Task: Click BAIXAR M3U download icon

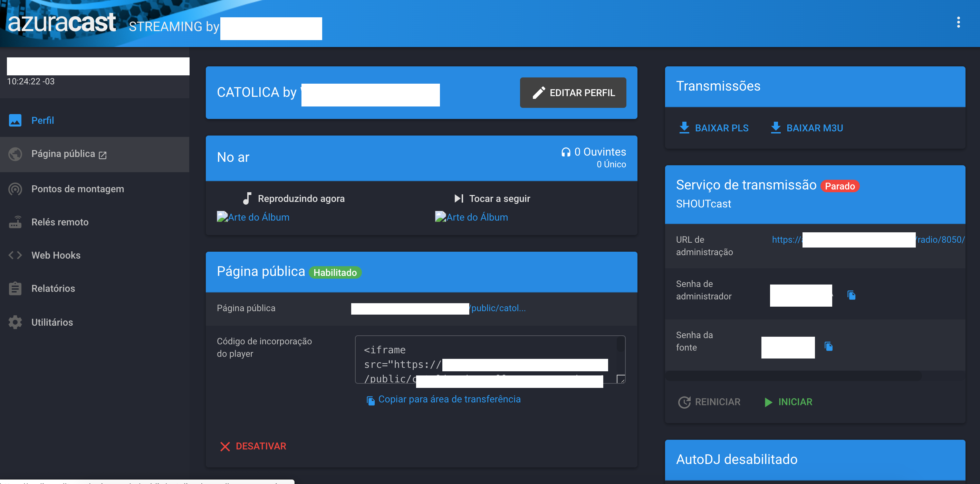Action: click(x=775, y=128)
